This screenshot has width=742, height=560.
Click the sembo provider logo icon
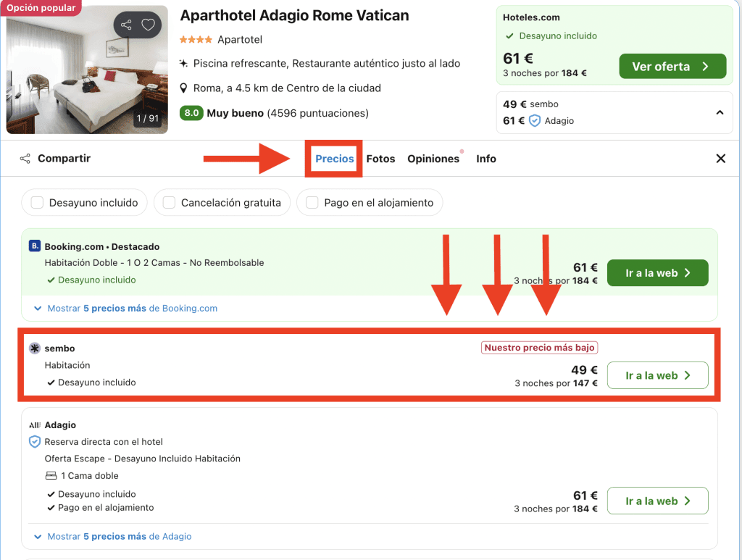coord(35,348)
